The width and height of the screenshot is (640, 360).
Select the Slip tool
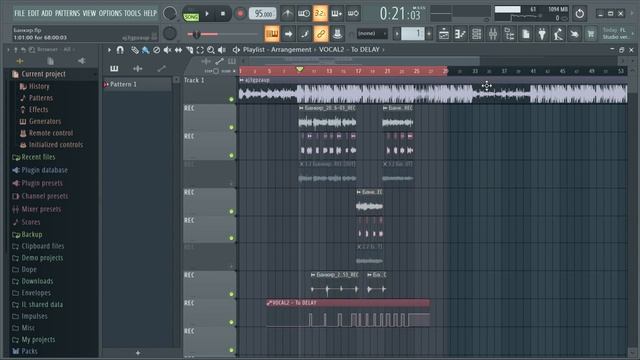point(178,50)
